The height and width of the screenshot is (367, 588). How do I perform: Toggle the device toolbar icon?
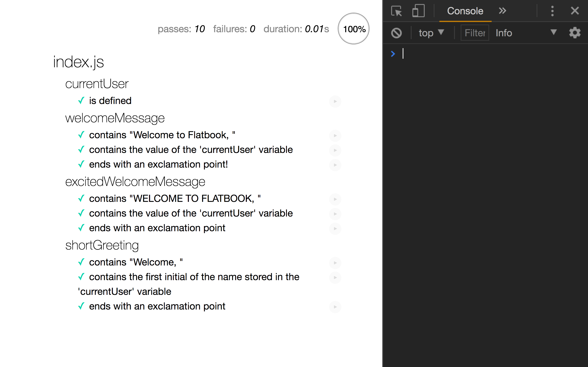point(418,11)
